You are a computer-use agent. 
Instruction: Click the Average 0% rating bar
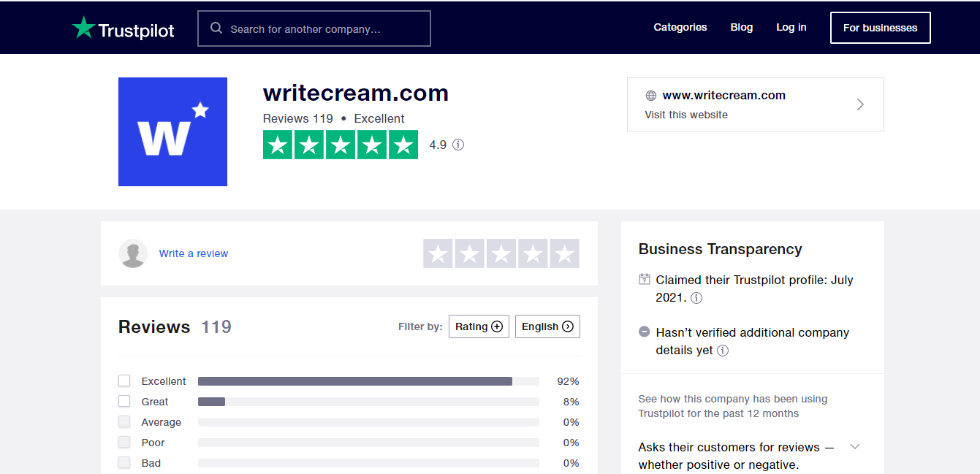pyautogui.click(x=368, y=422)
